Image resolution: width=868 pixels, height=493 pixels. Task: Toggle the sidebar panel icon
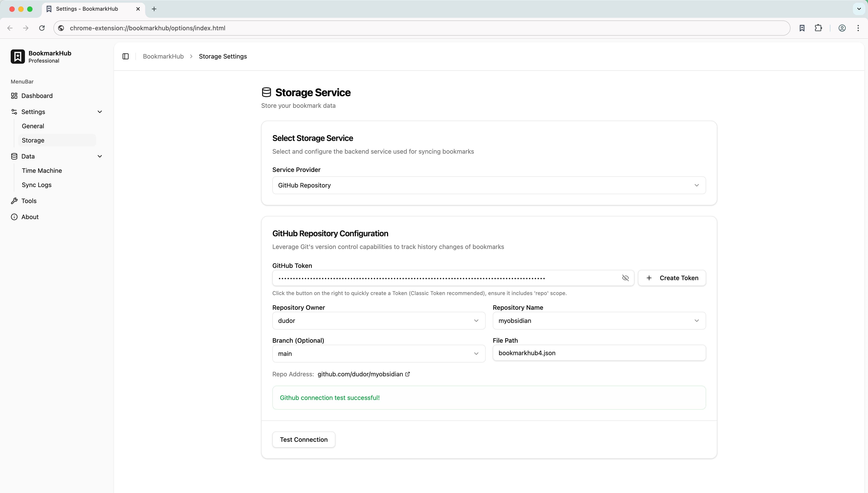[125, 56]
